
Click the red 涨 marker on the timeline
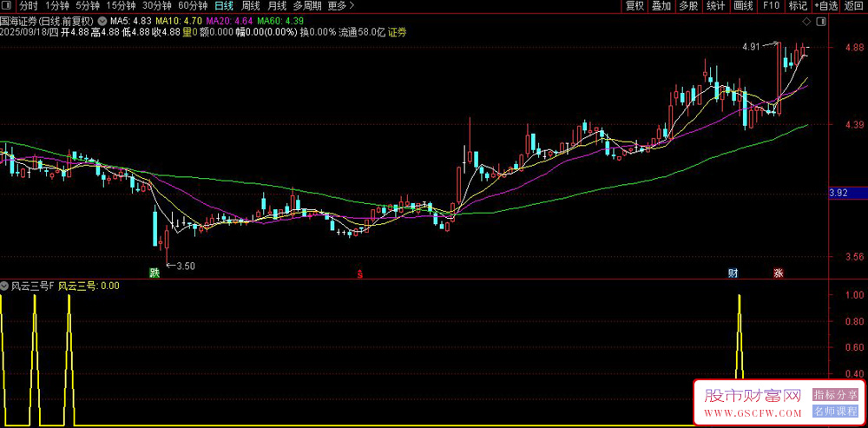779,273
